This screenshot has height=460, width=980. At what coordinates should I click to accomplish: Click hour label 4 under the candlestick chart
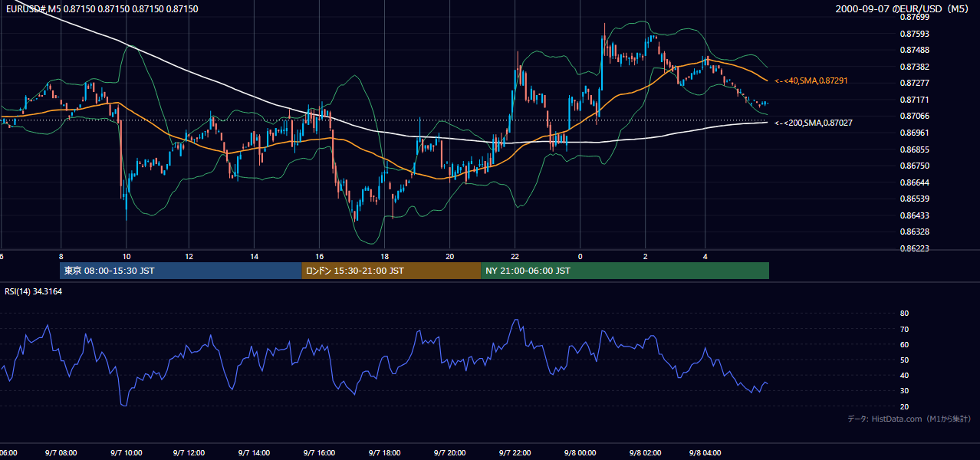pyautogui.click(x=705, y=256)
